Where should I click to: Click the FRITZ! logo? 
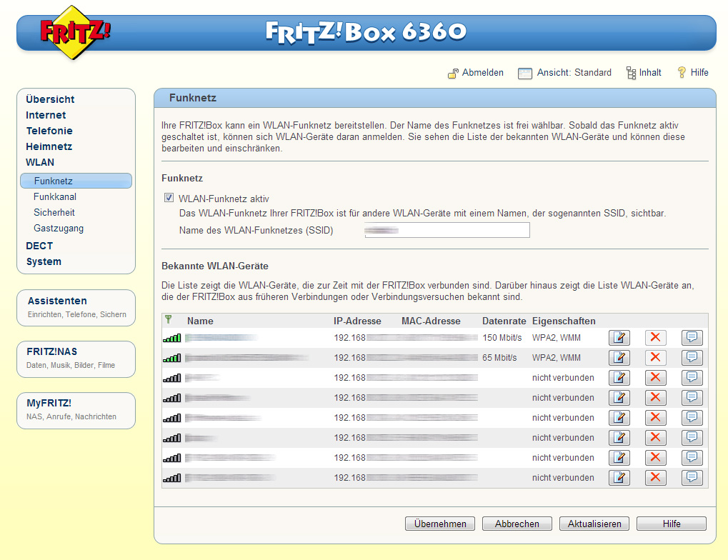[74, 32]
